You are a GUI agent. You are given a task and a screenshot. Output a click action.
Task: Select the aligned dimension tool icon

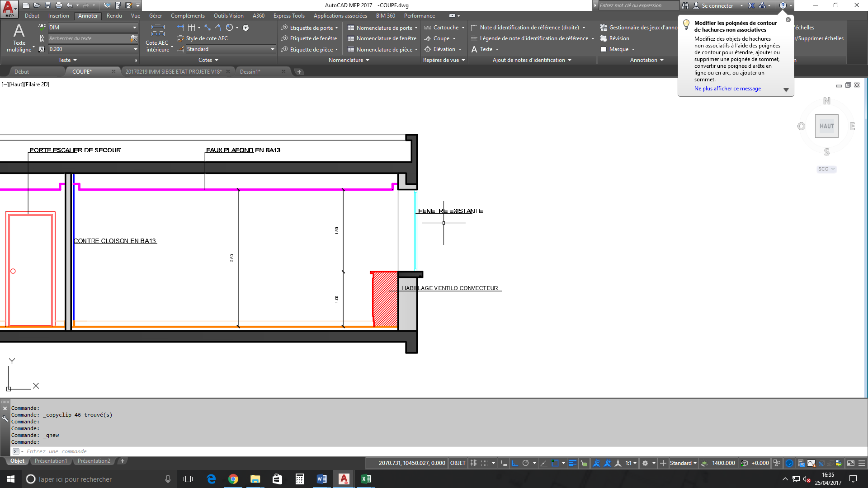click(208, 28)
